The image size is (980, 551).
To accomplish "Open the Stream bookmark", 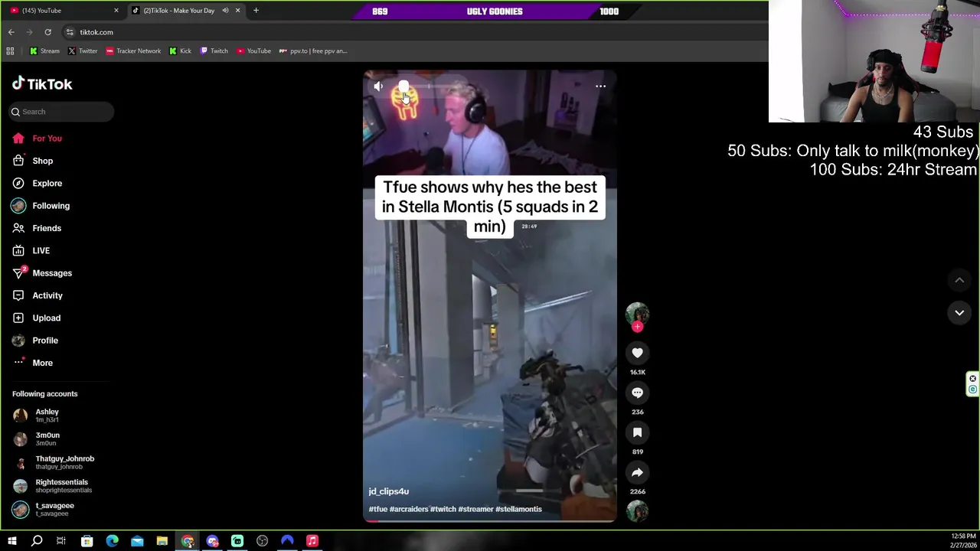I will point(44,51).
